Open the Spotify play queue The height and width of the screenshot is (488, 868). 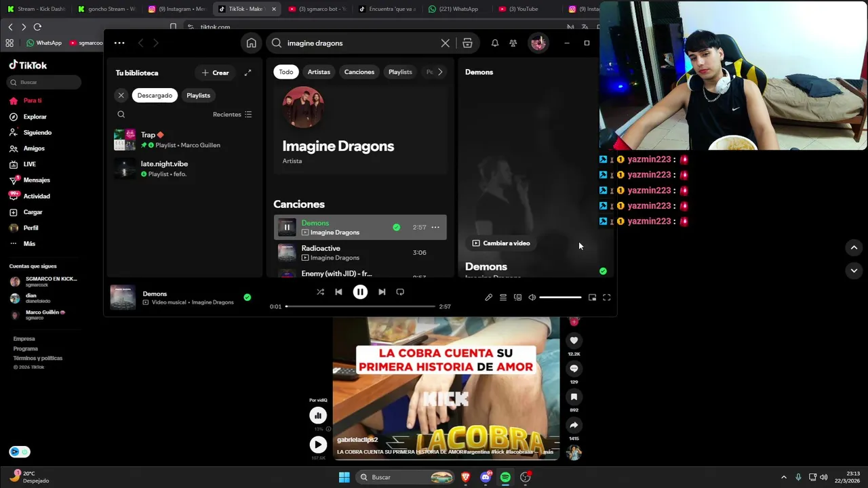[503, 298]
